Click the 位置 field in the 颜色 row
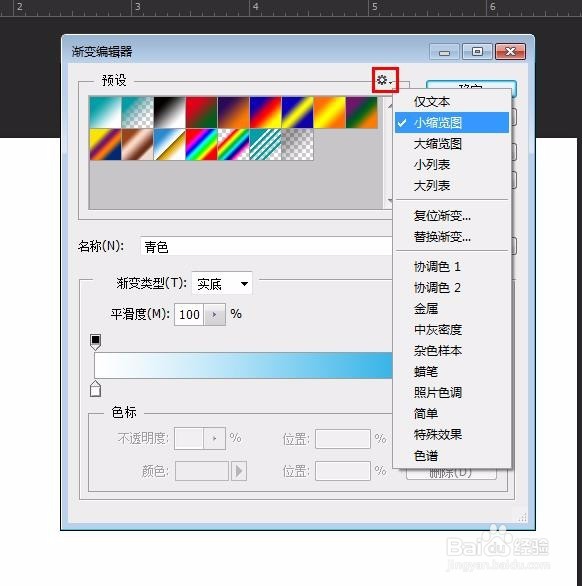582x586 pixels. click(x=343, y=471)
